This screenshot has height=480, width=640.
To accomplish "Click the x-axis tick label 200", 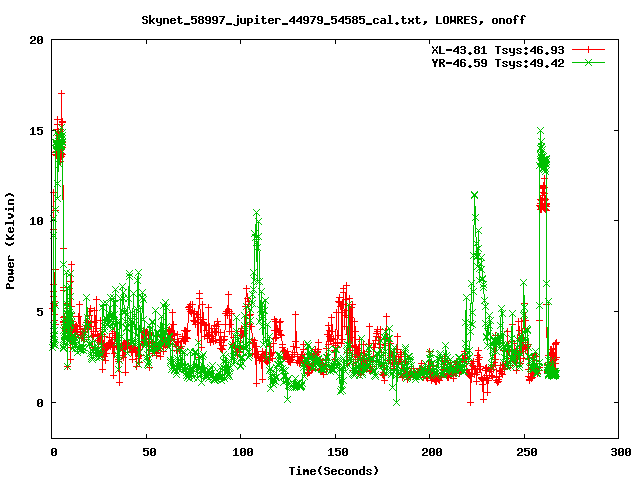I will [x=432, y=452].
